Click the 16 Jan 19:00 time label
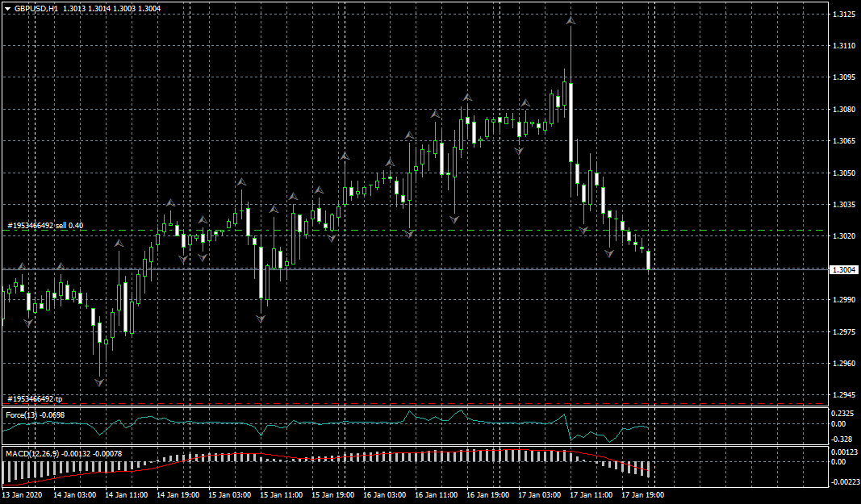 click(487, 495)
